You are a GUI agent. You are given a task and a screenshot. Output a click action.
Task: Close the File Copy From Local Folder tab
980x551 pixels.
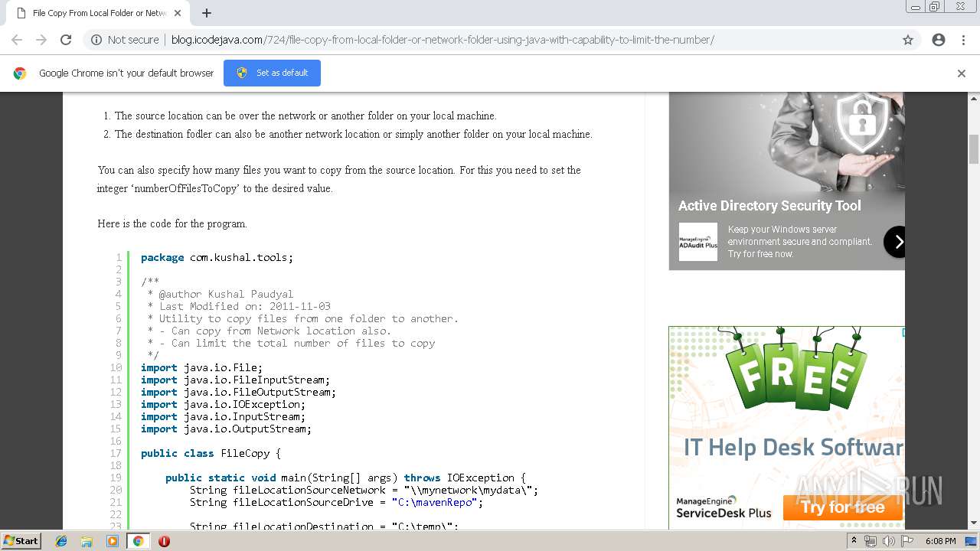tap(178, 13)
